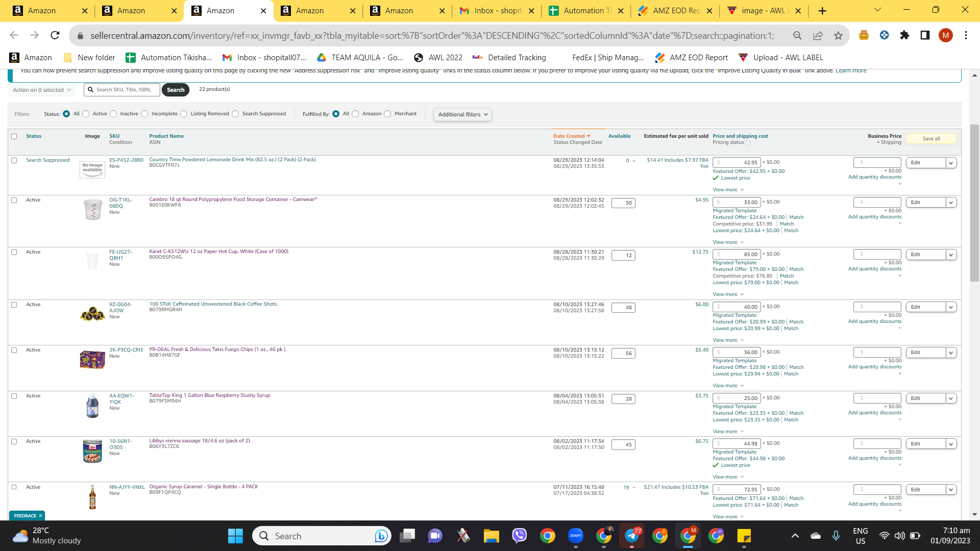Reload the Seller Central page
Screen dimensions: 980x551
tap(55, 35)
